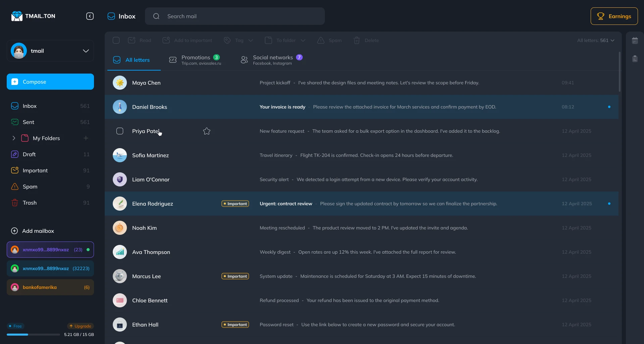Click Liam O'Connor avatar icon

pos(120,179)
